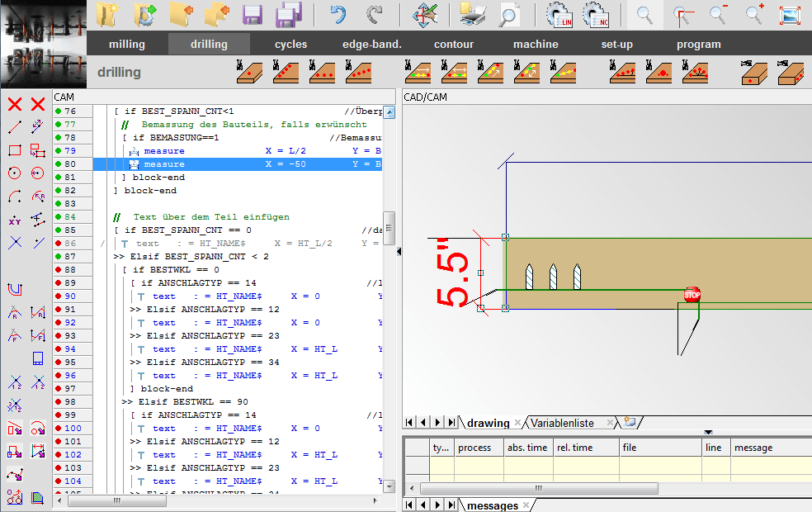Image resolution: width=812 pixels, height=512 pixels.
Task: Toggle the dot next to line 100
Action: coord(56,428)
